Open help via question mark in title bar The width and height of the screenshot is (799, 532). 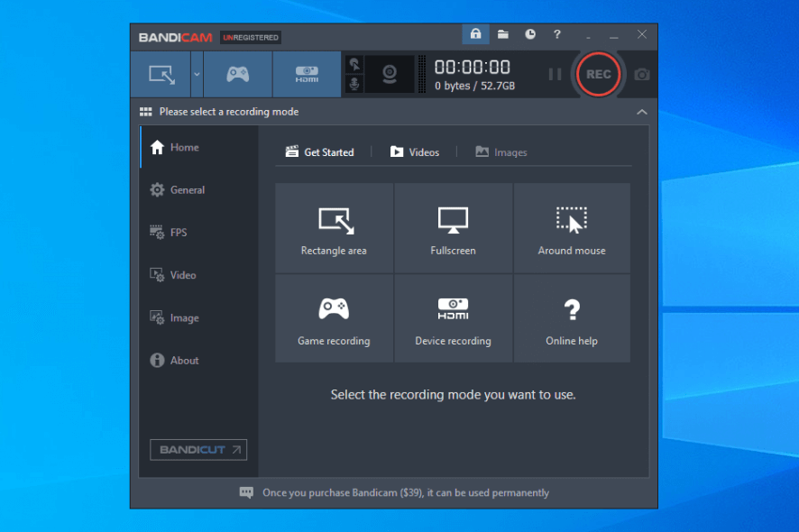[557, 34]
